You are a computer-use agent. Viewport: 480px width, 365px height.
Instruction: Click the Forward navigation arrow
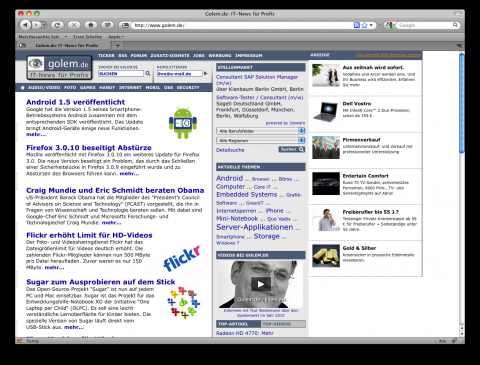click(x=36, y=25)
